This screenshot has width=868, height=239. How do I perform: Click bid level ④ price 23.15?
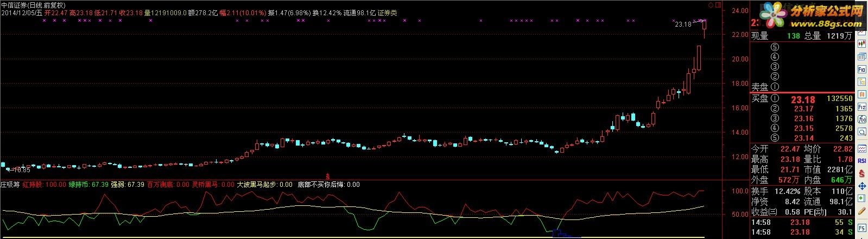tap(803, 128)
